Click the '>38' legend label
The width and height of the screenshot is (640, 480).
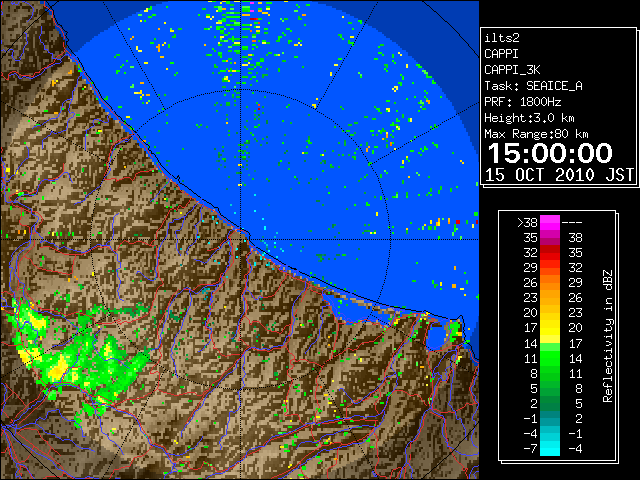pyautogui.click(x=527, y=223)
